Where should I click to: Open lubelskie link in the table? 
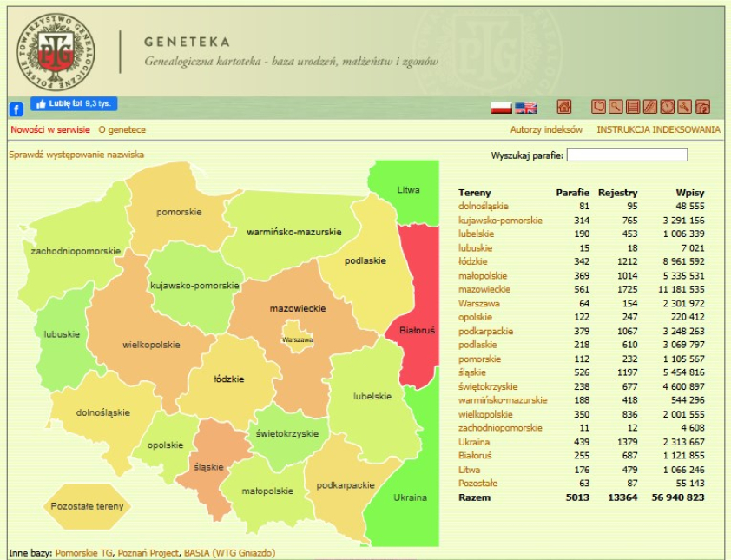476,234
